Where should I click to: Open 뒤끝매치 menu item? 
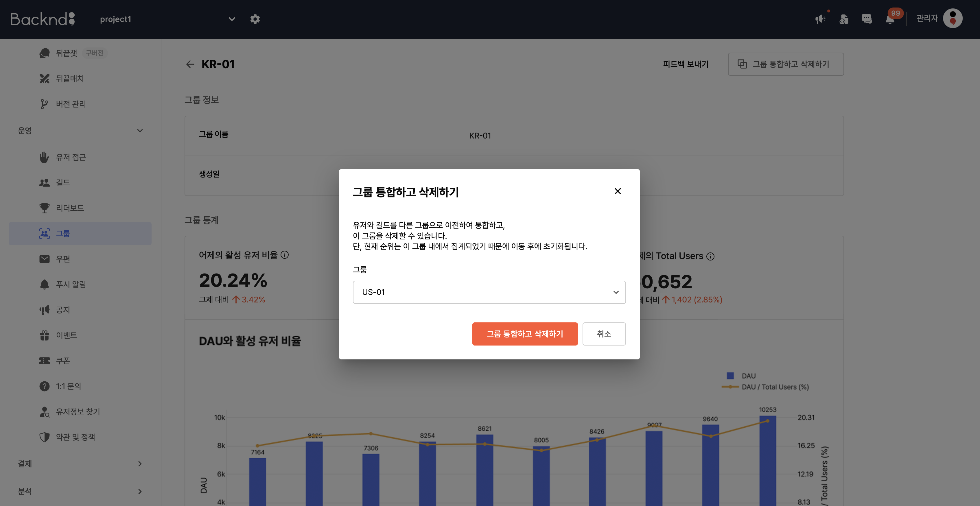[x=70, y=78]
